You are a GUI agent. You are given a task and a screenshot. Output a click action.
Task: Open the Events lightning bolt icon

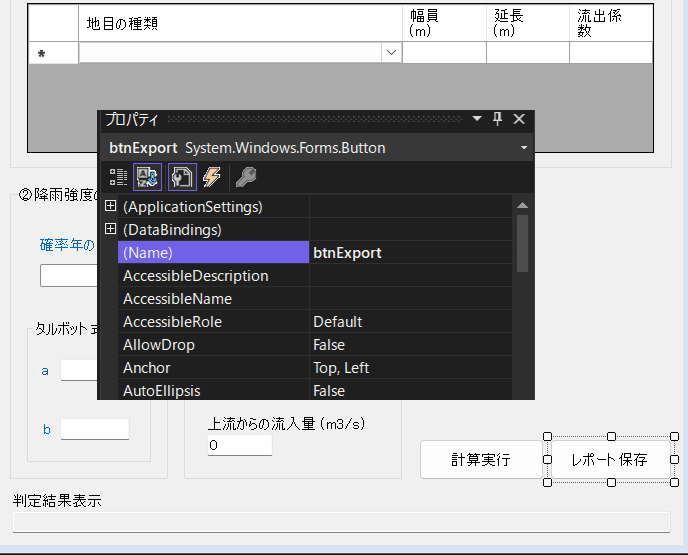click(x=211, y=177)
